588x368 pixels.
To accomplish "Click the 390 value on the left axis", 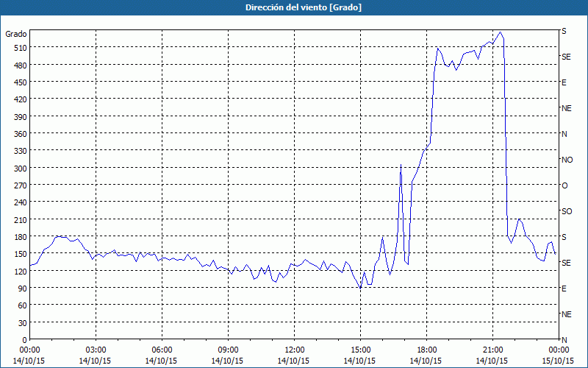I will [x=21, y=116].
